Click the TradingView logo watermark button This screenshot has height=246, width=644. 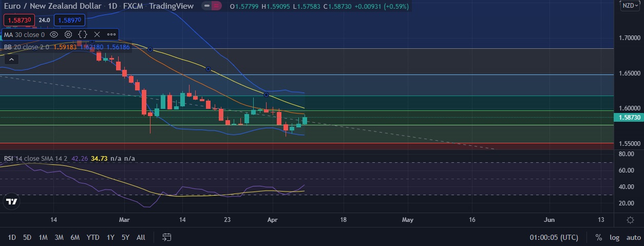(x=12, y=202)
